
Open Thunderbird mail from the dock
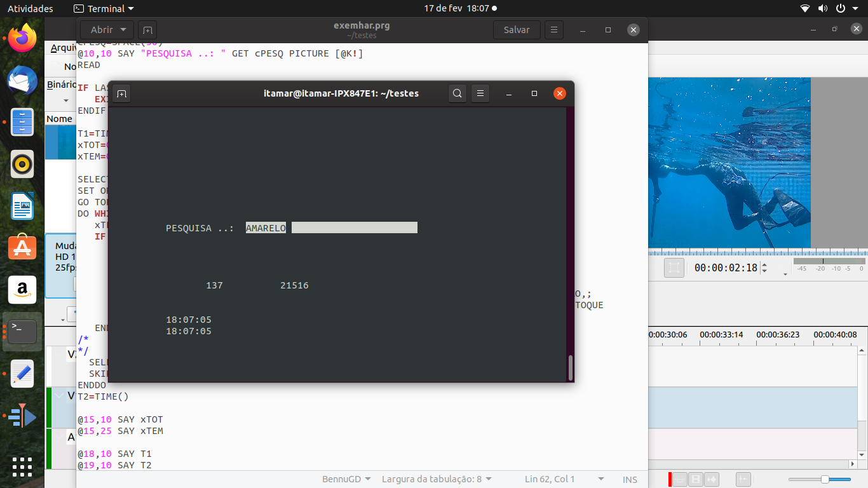(22, 79)
